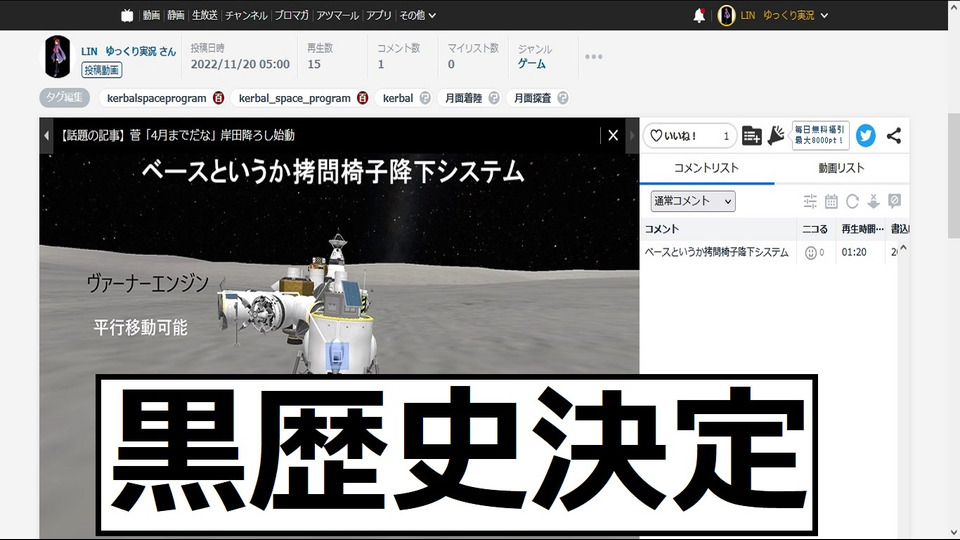Open dictionary icon for kerbal tag
The image size is (960, 540).
pos(425,98)
